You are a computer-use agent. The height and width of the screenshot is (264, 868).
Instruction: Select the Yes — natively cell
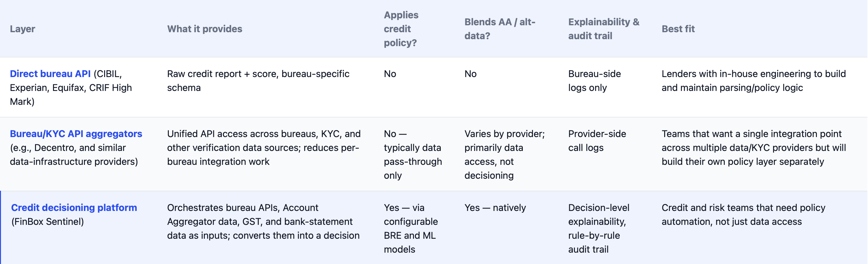495,208
